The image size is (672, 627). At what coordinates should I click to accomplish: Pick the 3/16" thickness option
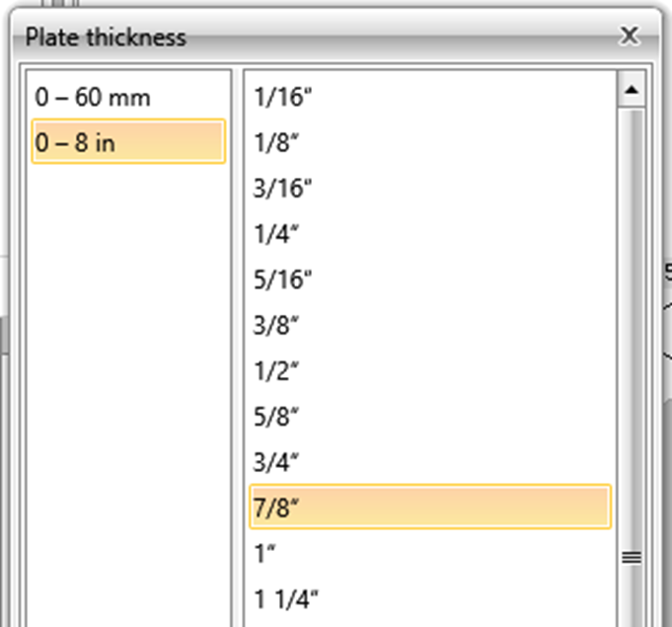[284, 188]
